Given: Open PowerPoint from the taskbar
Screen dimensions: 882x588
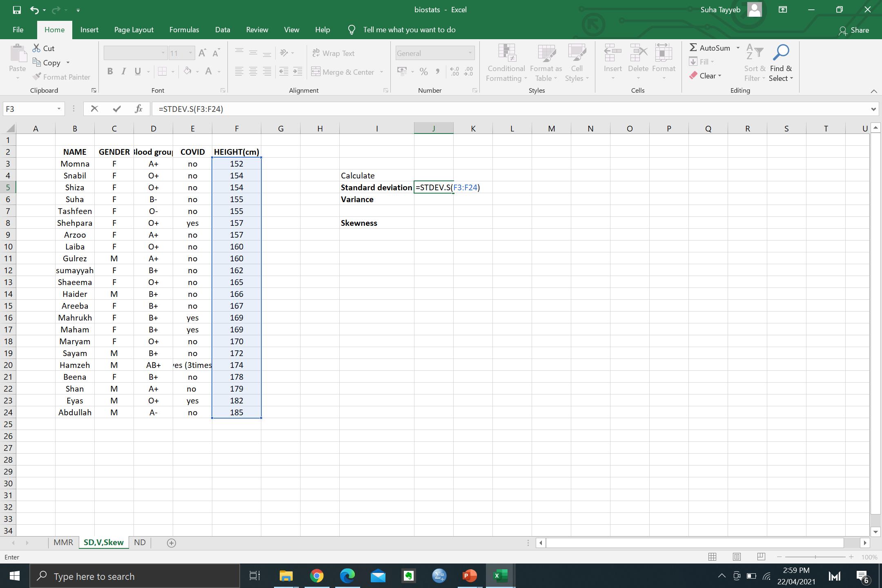Looking at the screenshot, I should point(470,576).
